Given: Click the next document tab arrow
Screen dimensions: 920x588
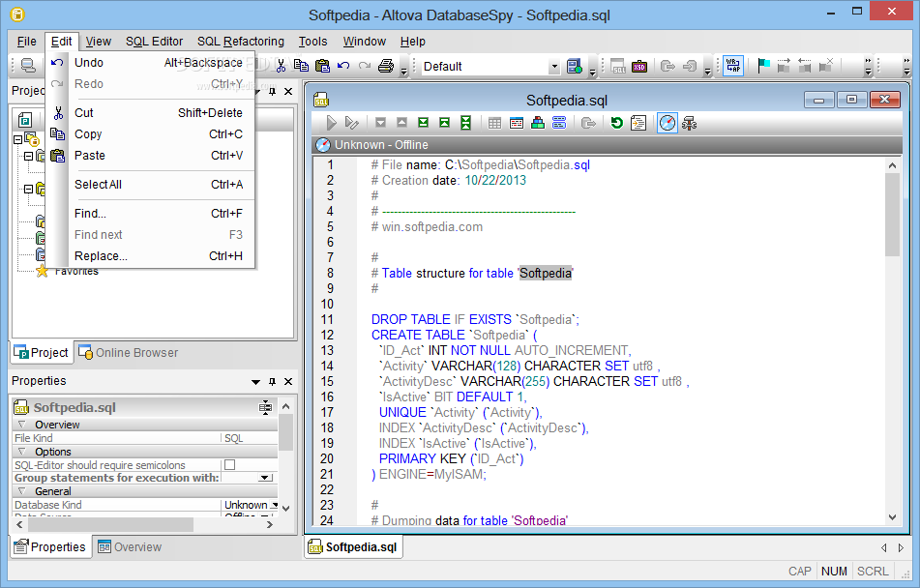Looking at the screenshot, I should 902,547.
